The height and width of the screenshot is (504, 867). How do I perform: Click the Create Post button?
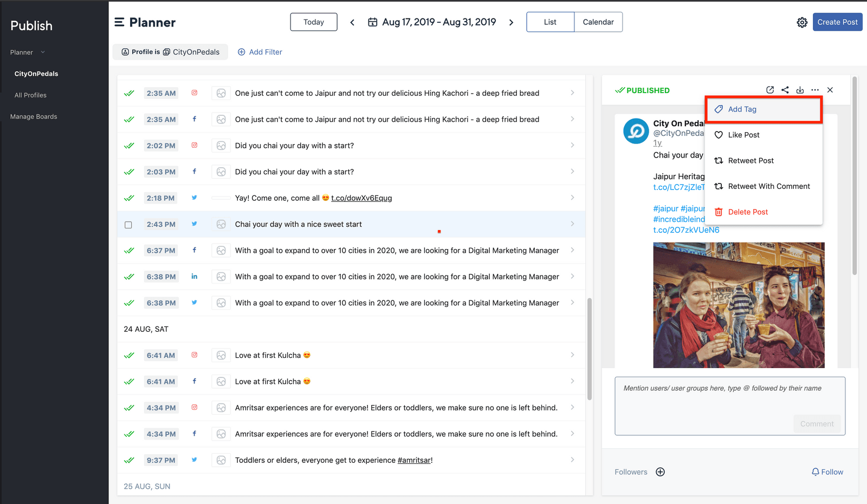click(x=837, y=22)
